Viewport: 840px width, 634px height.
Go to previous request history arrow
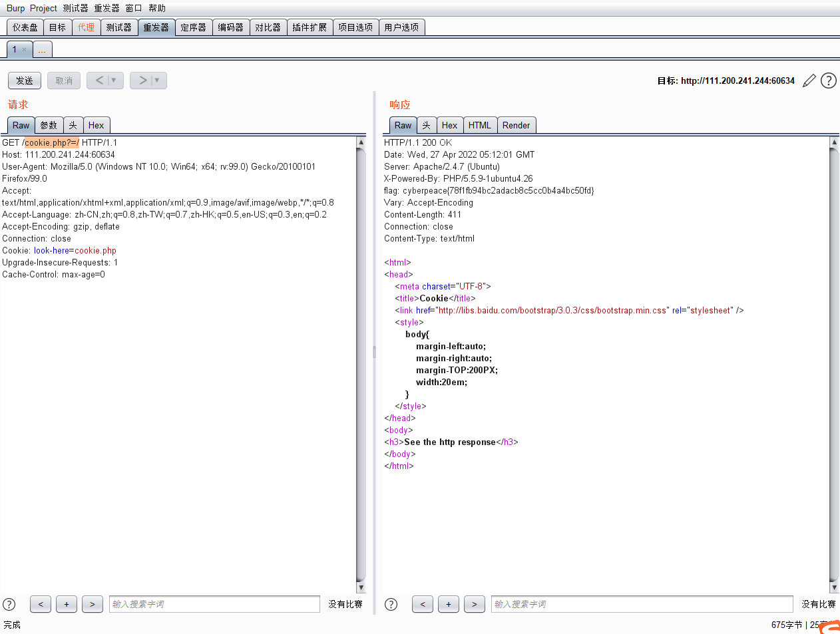(99, 80)
